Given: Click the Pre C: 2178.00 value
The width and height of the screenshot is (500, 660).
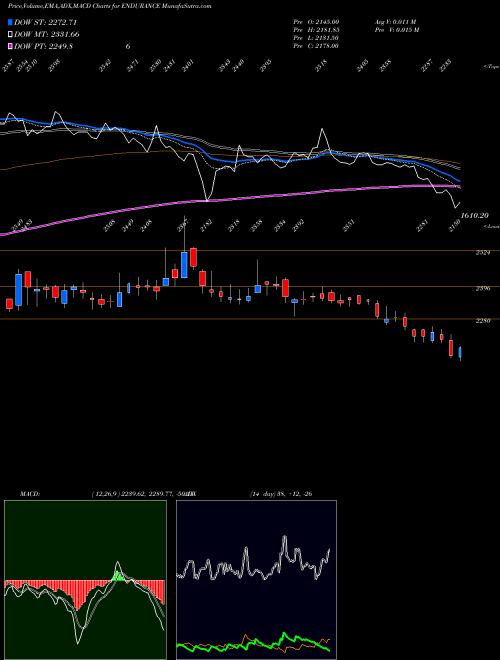Looking at the screenshot, I should [316, 46].
